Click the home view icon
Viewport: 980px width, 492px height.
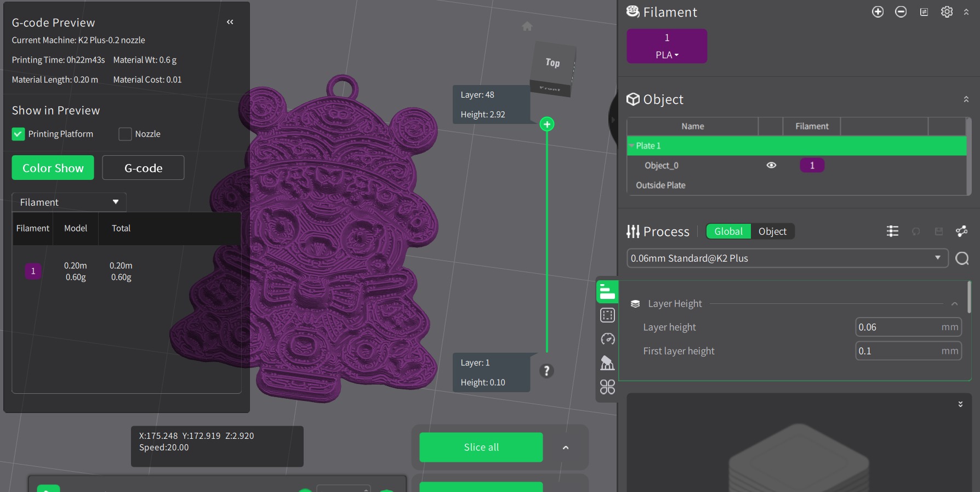click(x=527, y=26)
